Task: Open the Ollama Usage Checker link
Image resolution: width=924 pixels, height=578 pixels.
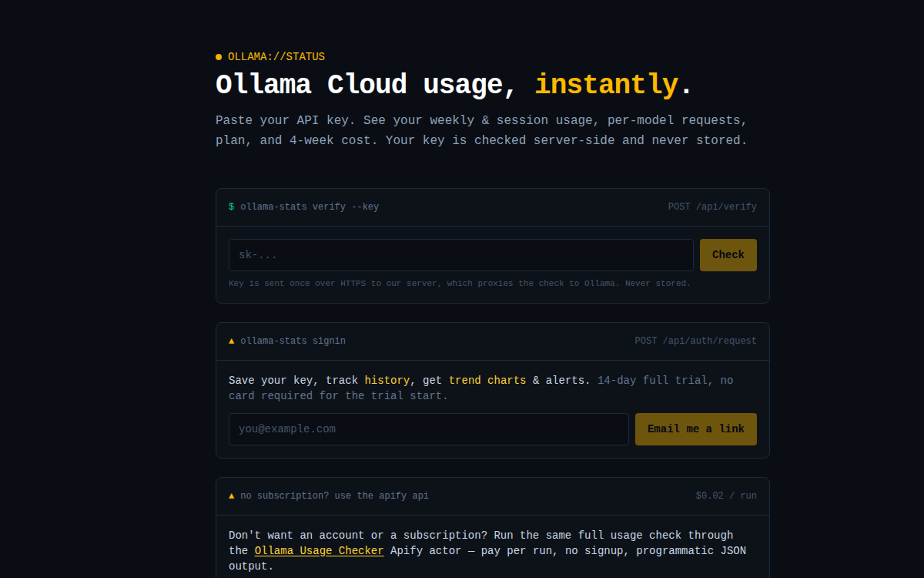Action: pyautogui.click(x=319, y=550)
